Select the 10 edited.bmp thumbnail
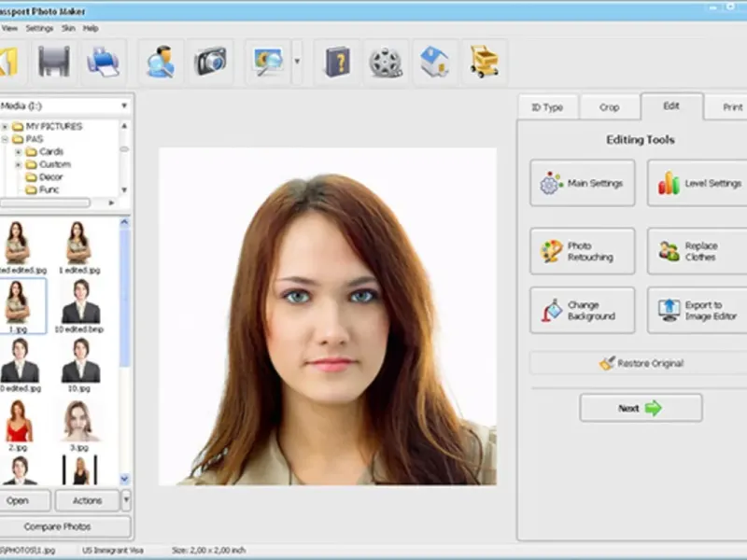The height and width of the screenshot is (560, 747). (x=80, y=304)
